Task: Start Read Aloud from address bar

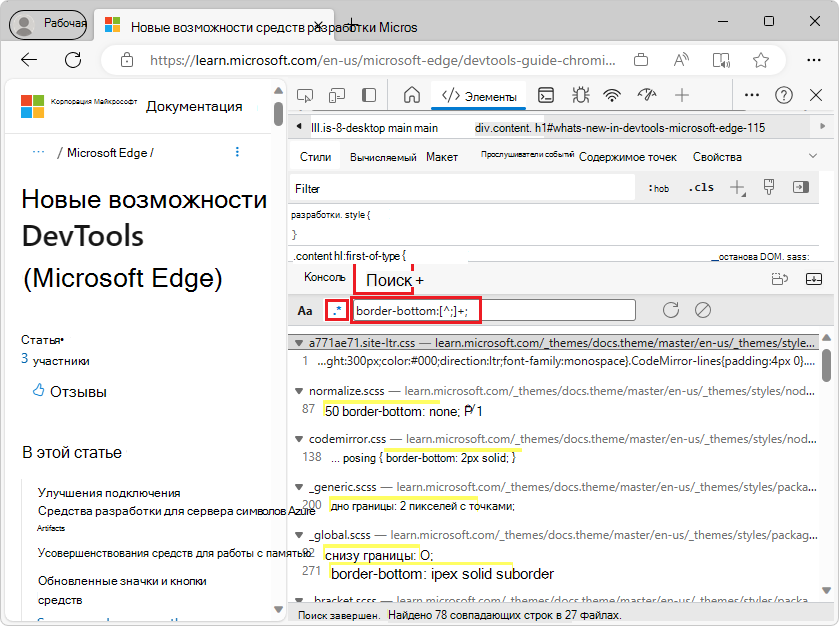Action: coord(681,60)
